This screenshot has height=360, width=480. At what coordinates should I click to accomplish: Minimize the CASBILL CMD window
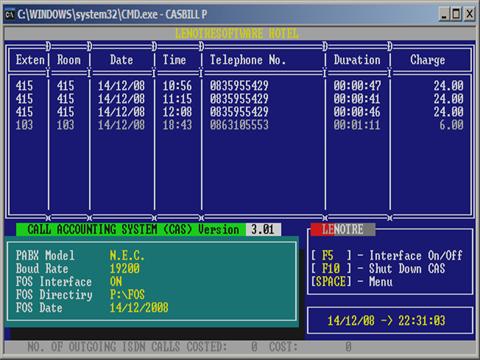[x=444, y=14]
